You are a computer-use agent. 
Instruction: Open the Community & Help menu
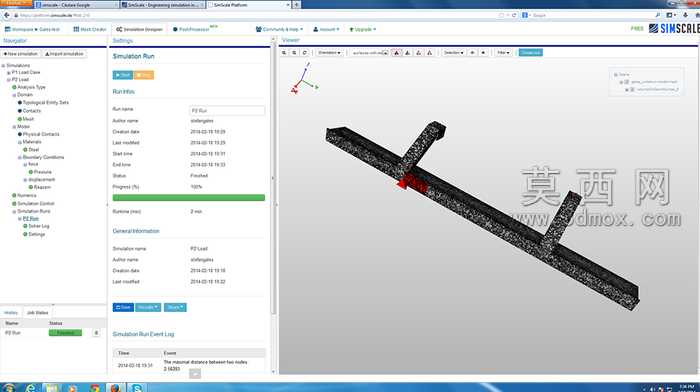pyautogui.click(x=279, y=29)
